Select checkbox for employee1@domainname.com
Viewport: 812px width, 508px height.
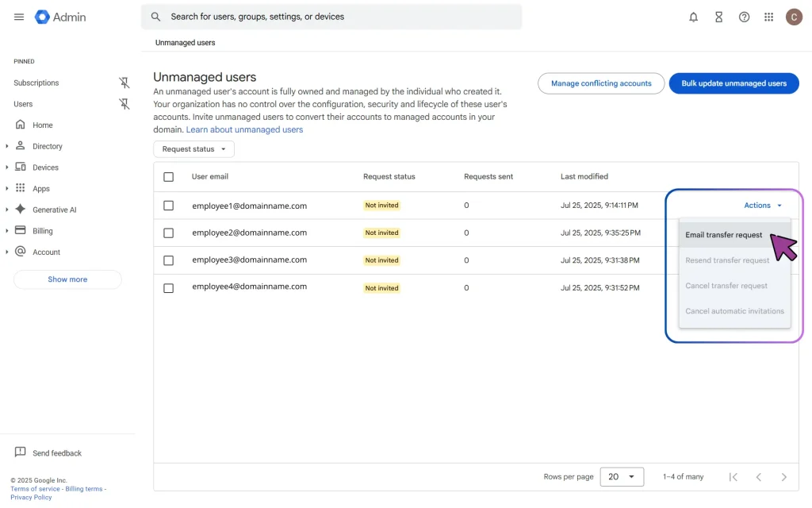click(168, 206)
